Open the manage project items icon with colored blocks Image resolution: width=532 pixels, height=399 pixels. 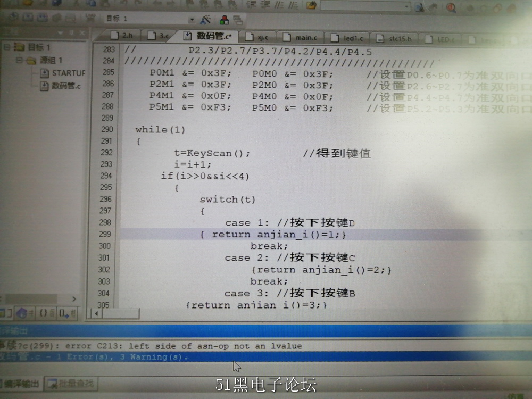point(224,20)
